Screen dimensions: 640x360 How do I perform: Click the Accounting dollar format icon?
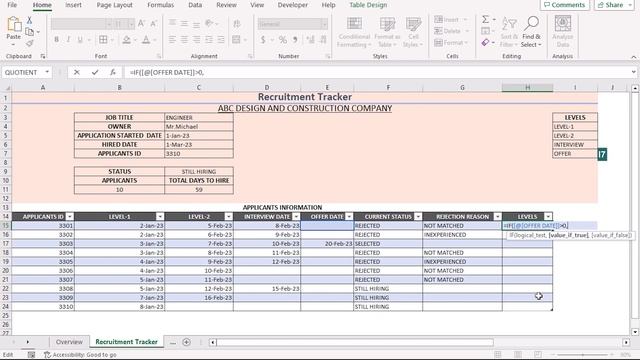[263, 40]
